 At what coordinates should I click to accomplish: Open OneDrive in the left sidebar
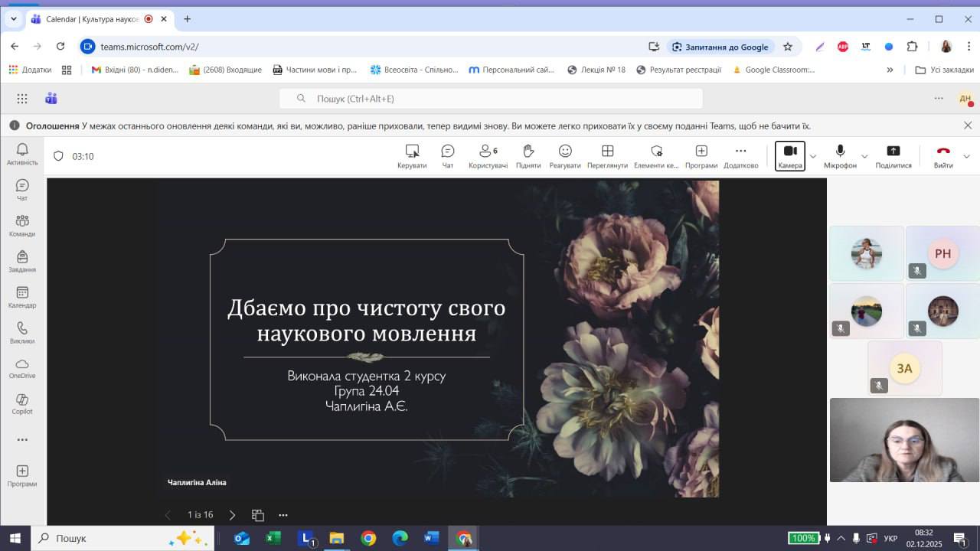coord(22,368)
